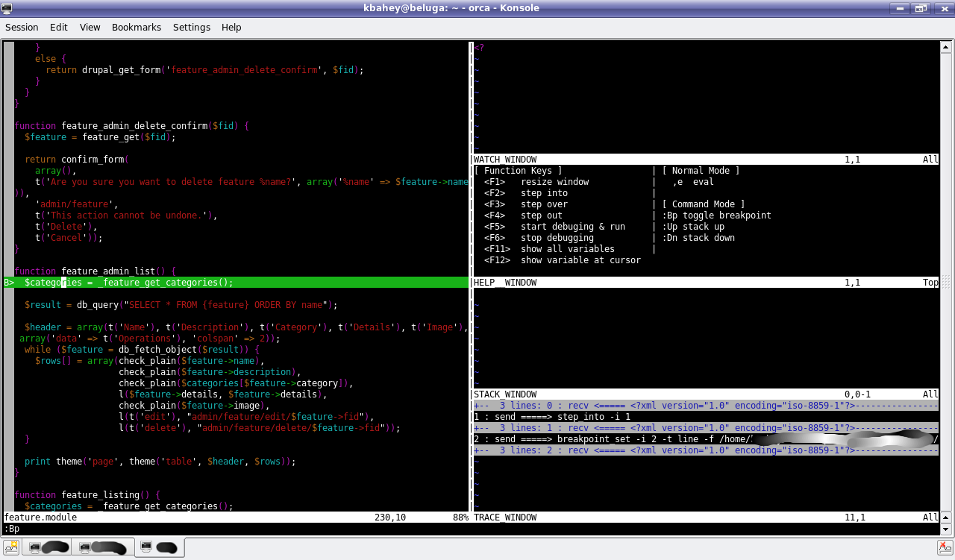Screen dimensions: 955x560
Task: Click the 'return confirm_form(' line
Action: [77, 160]
